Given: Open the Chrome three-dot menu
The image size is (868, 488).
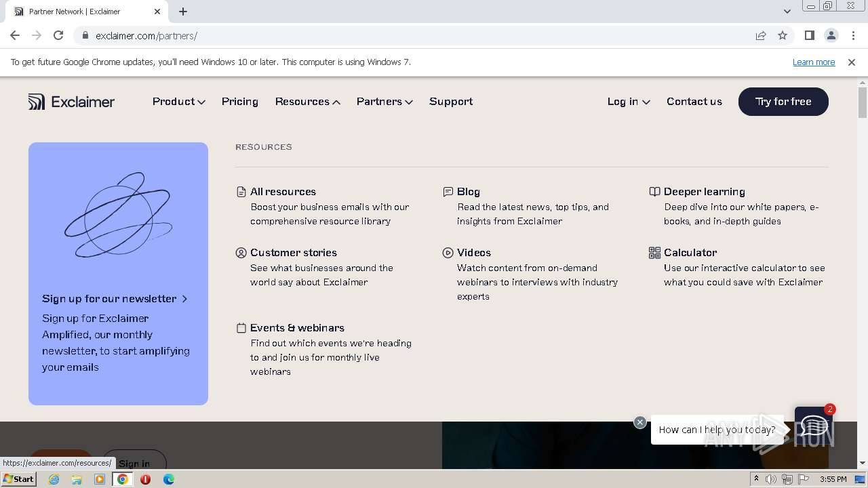Looking at the screenshot, I should point(853,35).
